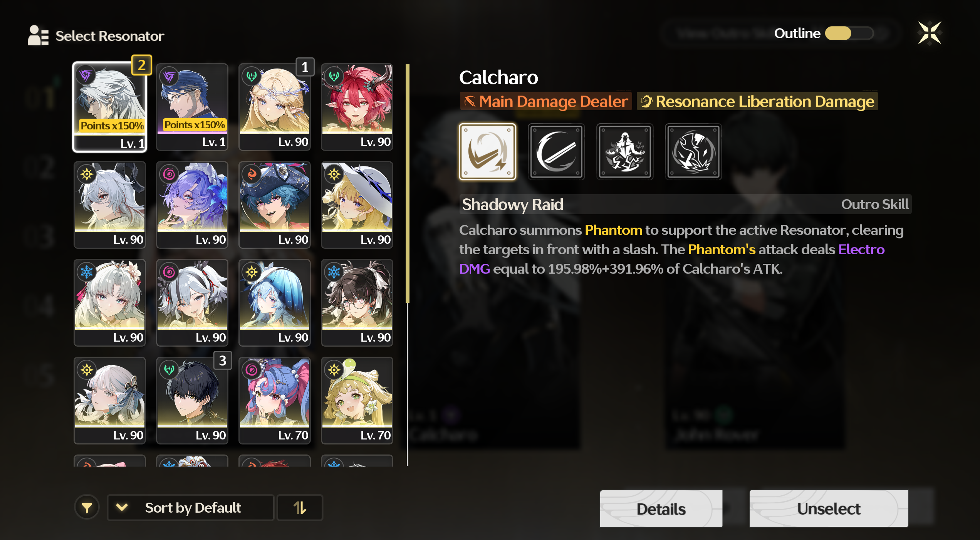Expand the Sort by Default dropdown

190,508
